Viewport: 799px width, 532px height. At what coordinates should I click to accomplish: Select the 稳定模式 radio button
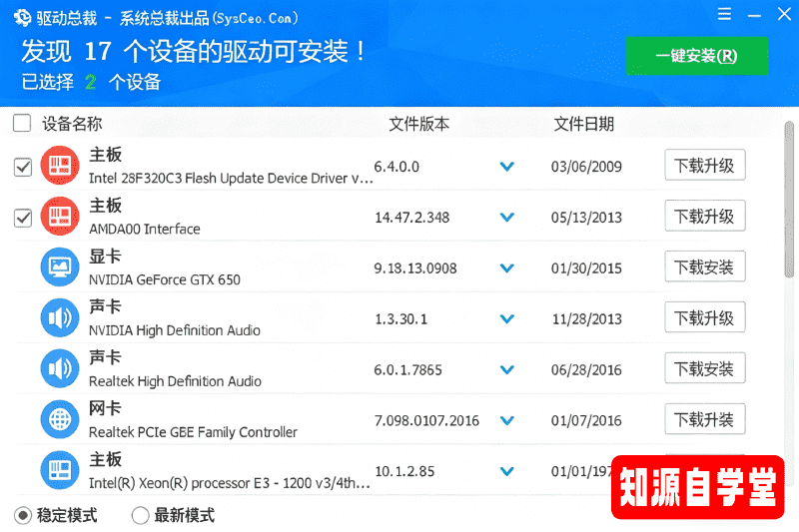[x=22, y=516]
